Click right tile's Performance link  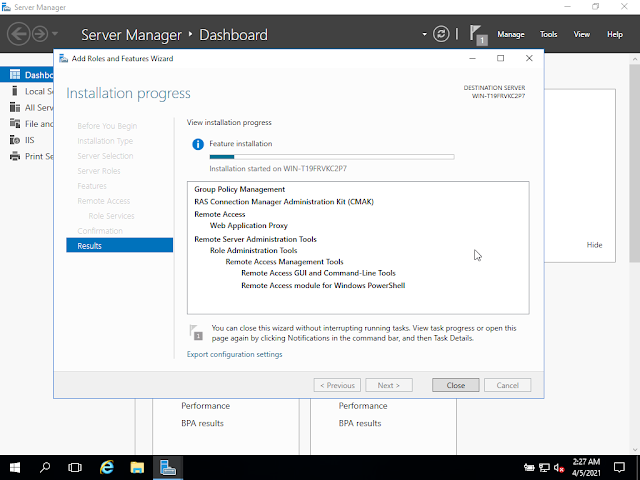click(363, 406)
